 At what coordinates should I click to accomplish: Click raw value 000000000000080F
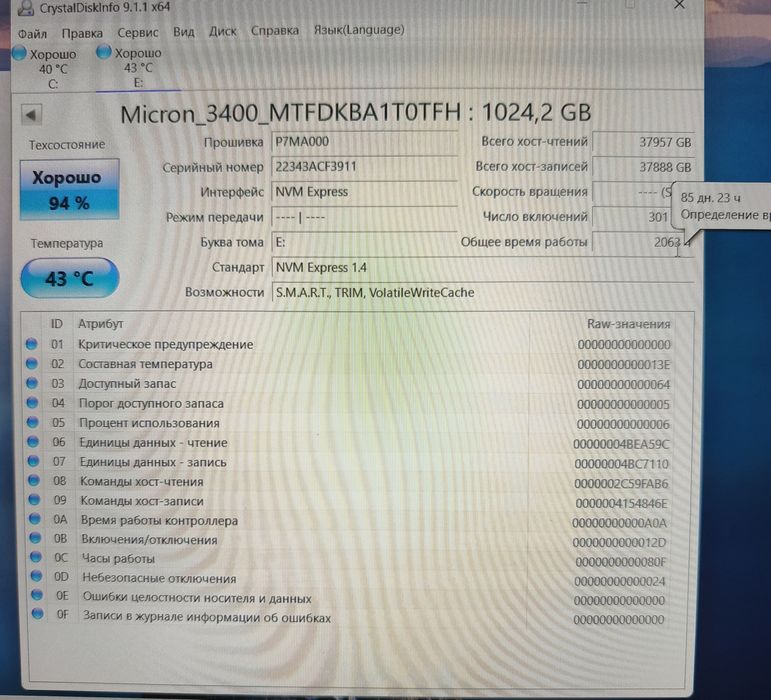point(621,561)
